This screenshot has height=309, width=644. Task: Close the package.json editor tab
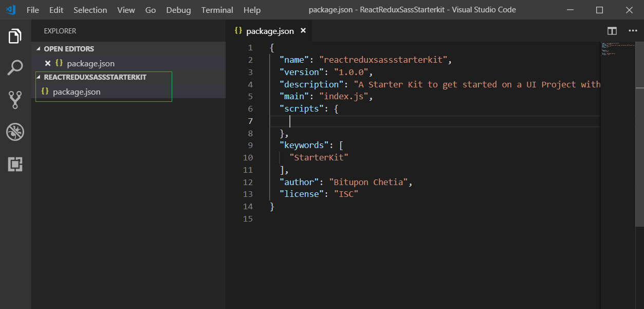[303, 31]
